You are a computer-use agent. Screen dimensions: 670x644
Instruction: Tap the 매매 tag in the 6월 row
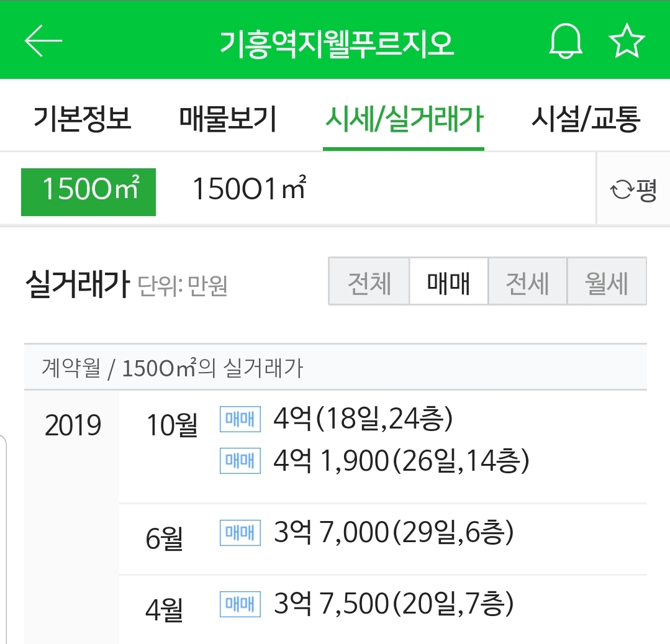pyautogui.click(x=240, y=532)
